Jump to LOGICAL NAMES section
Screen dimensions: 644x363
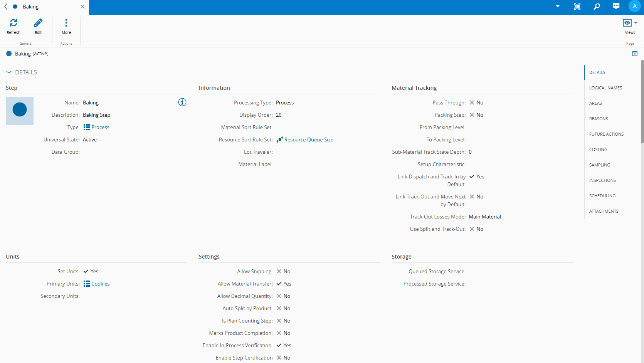pyautogui.click(x=605, y=88)
